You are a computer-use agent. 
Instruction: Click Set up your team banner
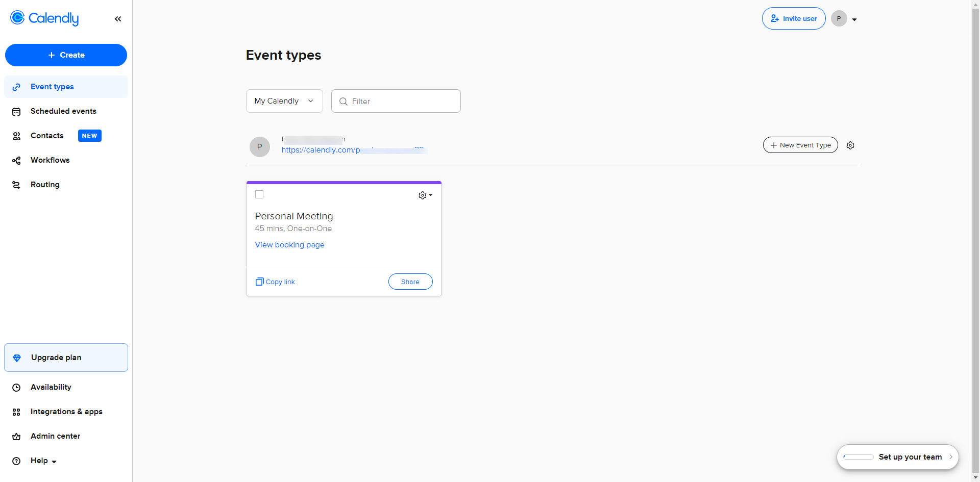click(898, 457)
